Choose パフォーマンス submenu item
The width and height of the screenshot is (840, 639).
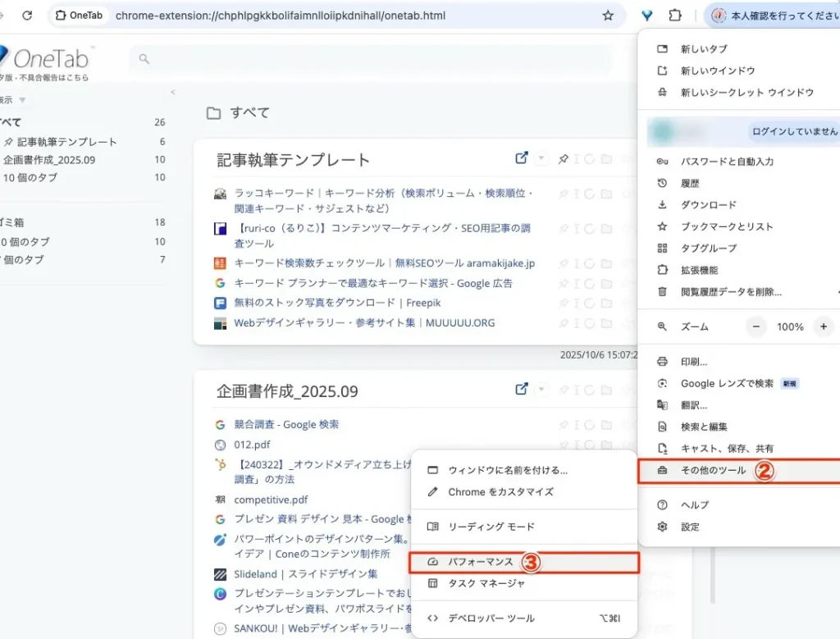[524, 562]
